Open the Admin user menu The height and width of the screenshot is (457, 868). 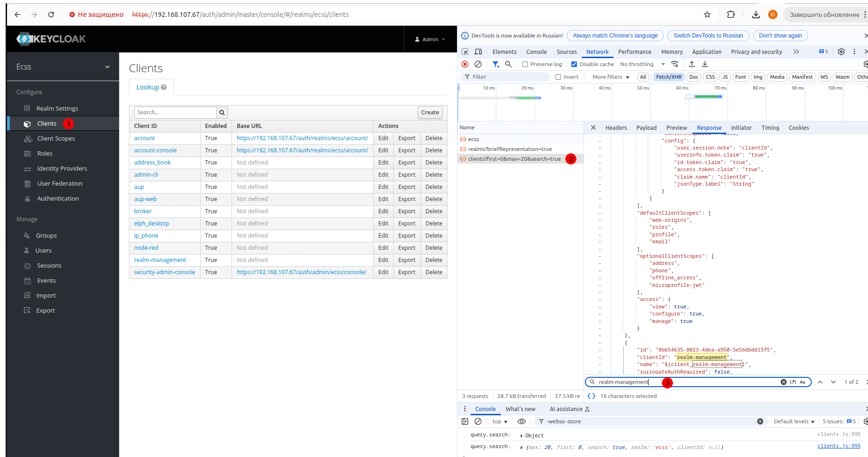pyautogui.click(x=430, y=39)
